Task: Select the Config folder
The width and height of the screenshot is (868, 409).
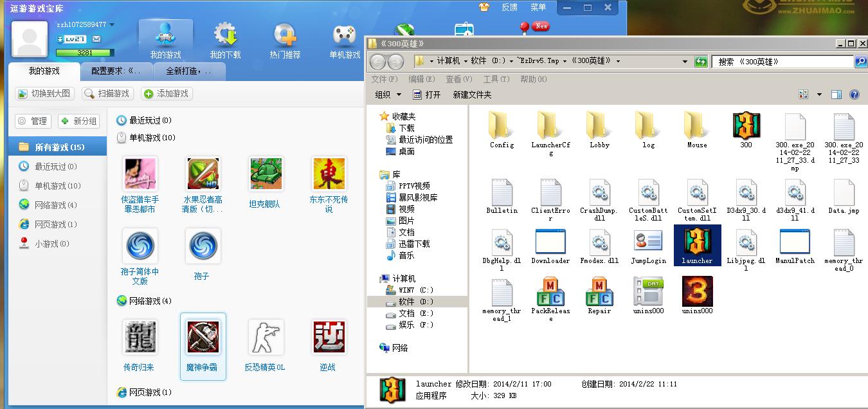Action: (x=502, y=125)
